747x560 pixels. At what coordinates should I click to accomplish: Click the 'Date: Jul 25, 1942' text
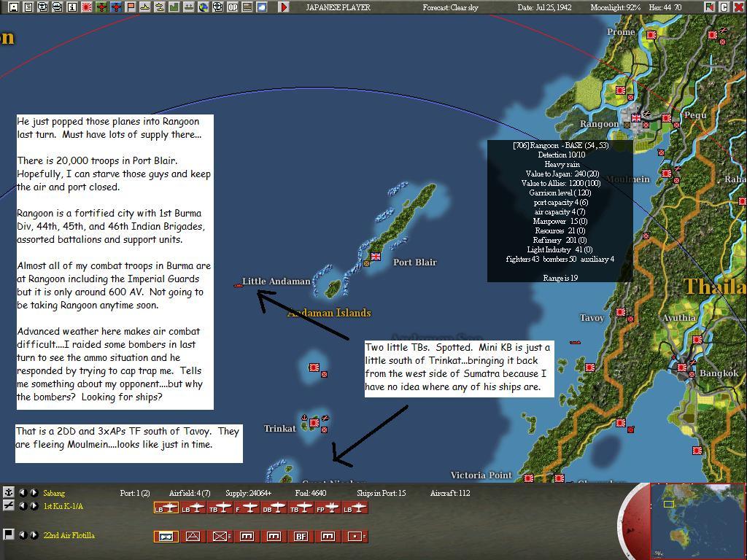click(544, 7)
